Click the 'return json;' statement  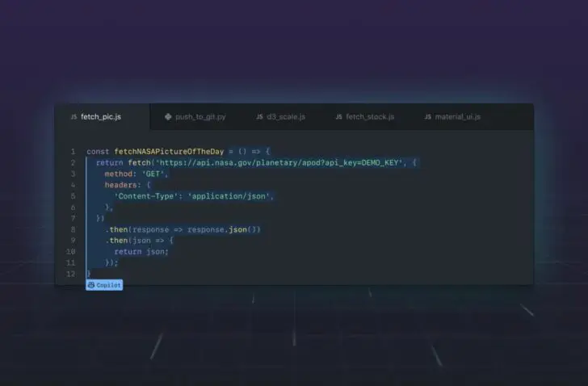click(141, 252)
